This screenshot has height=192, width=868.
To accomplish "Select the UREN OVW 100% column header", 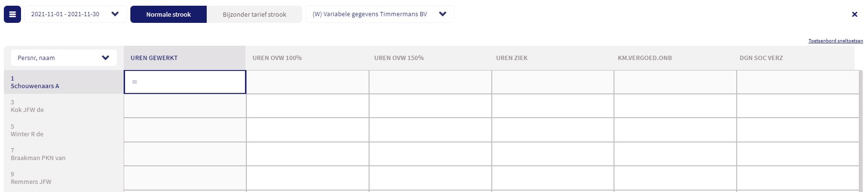I will [277, 58].
